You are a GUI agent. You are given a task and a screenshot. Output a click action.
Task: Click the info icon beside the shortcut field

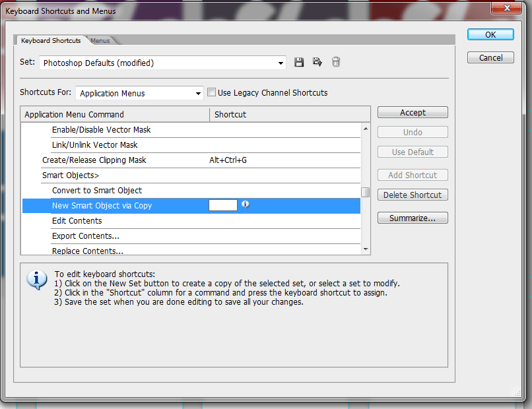click(x=245, y=205)
